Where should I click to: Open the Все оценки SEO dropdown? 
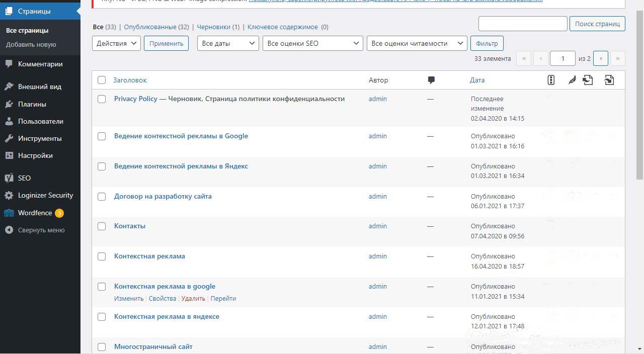(x=312, y=43)
